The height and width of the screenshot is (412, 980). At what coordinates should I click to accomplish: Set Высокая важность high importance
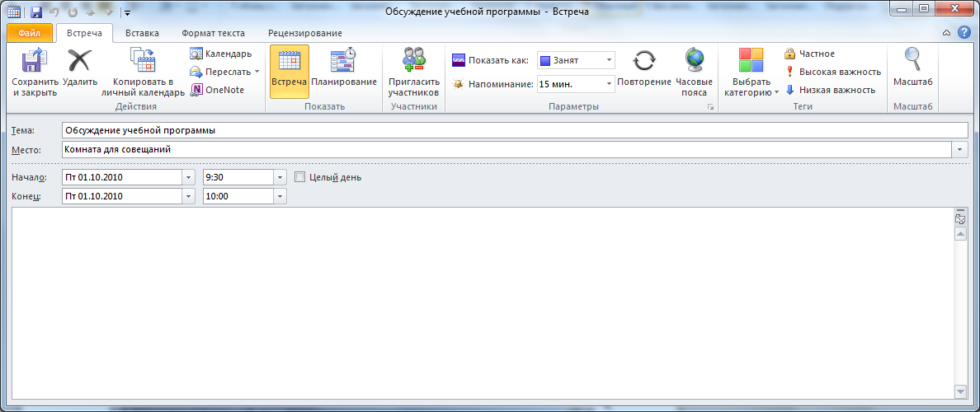coord(832,72)
